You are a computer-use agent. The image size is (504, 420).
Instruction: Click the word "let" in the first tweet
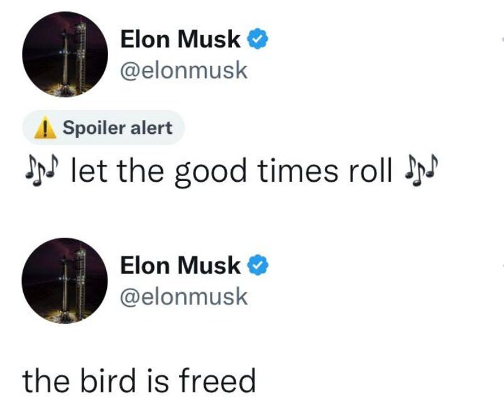[89, 170]
